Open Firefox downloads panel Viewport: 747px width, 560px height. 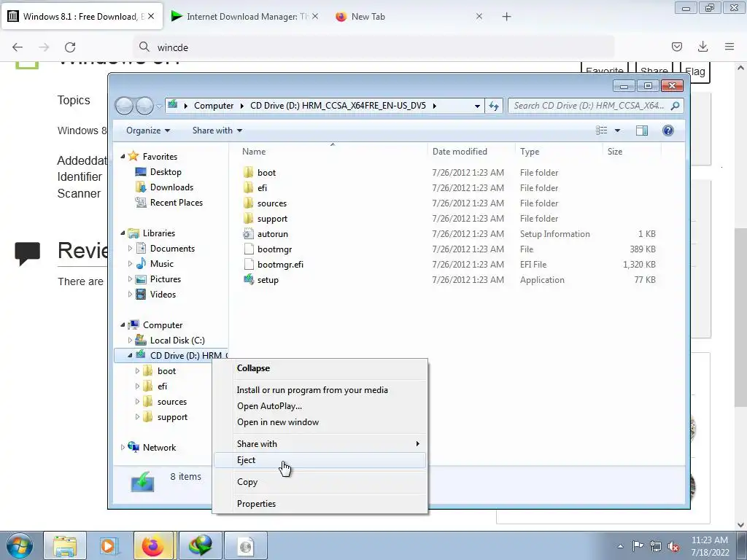point(703,47)
